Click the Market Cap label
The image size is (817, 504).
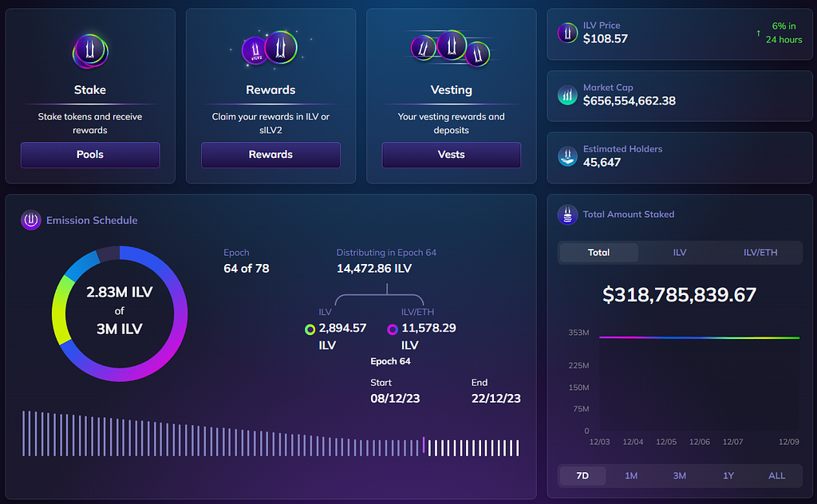click(x=608, y=88)
